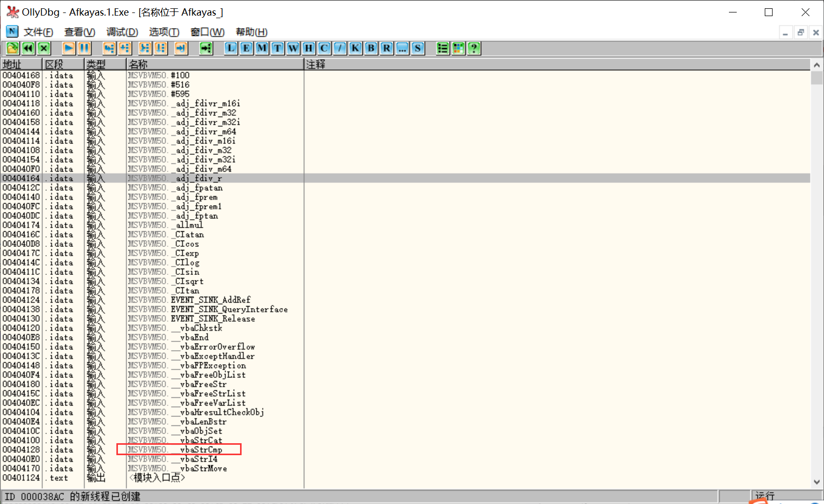The height and width of the screenshot is (504, 824).
Task: Open References window with R button
Action: point(387,48)
